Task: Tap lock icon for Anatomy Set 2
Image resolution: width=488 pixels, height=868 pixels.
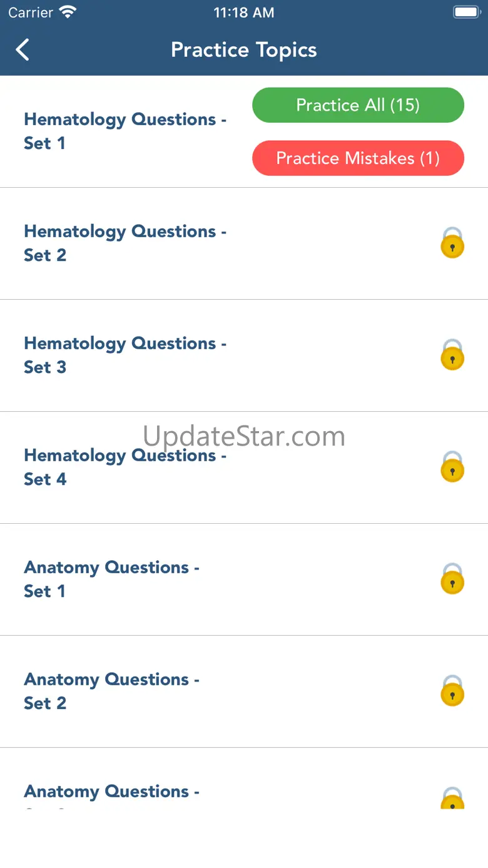Action: coord(452,691)
